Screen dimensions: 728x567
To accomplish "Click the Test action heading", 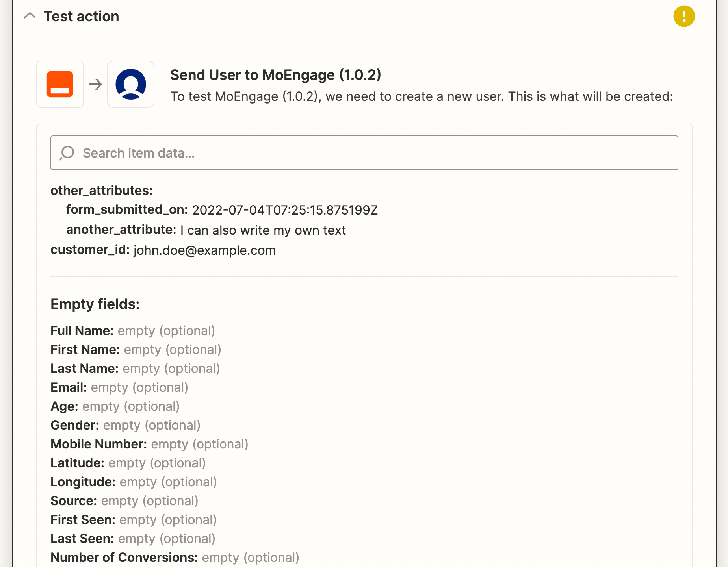I will 81,16.
